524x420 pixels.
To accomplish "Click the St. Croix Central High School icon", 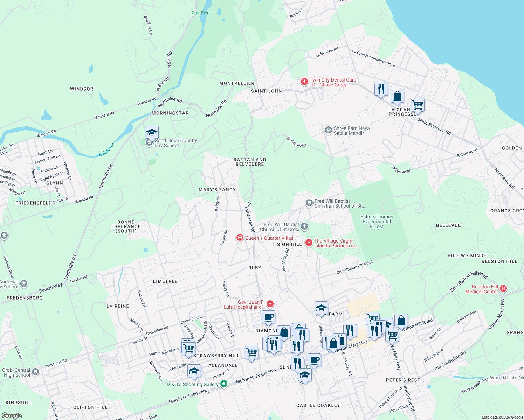I will pos(35,372).
